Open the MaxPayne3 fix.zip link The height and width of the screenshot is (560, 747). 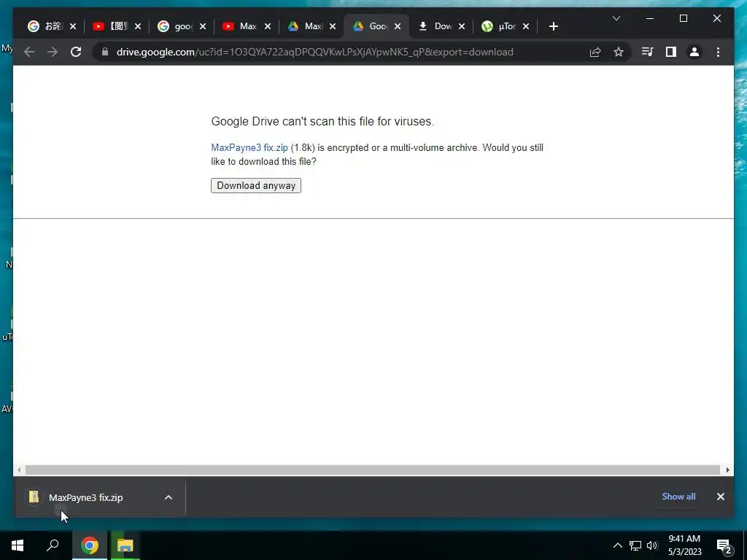pos(249,147)
